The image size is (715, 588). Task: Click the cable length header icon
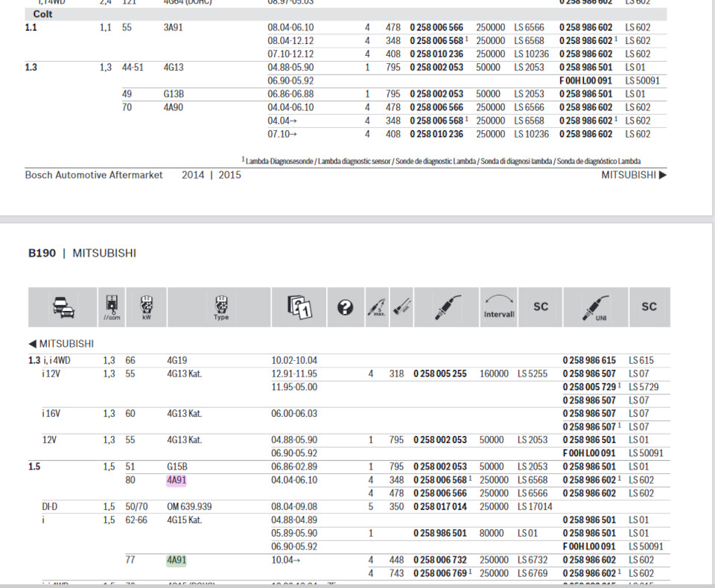click(401, 307)
